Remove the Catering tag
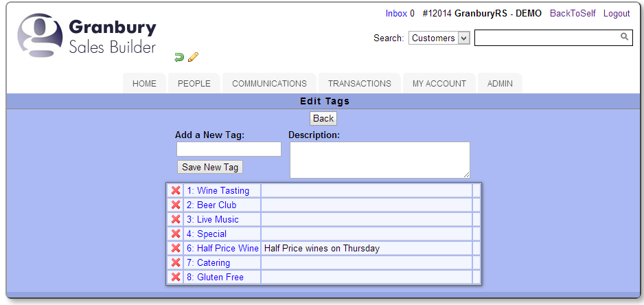The height and width of the screenshot is (305, 644). [x=176, y=263]
